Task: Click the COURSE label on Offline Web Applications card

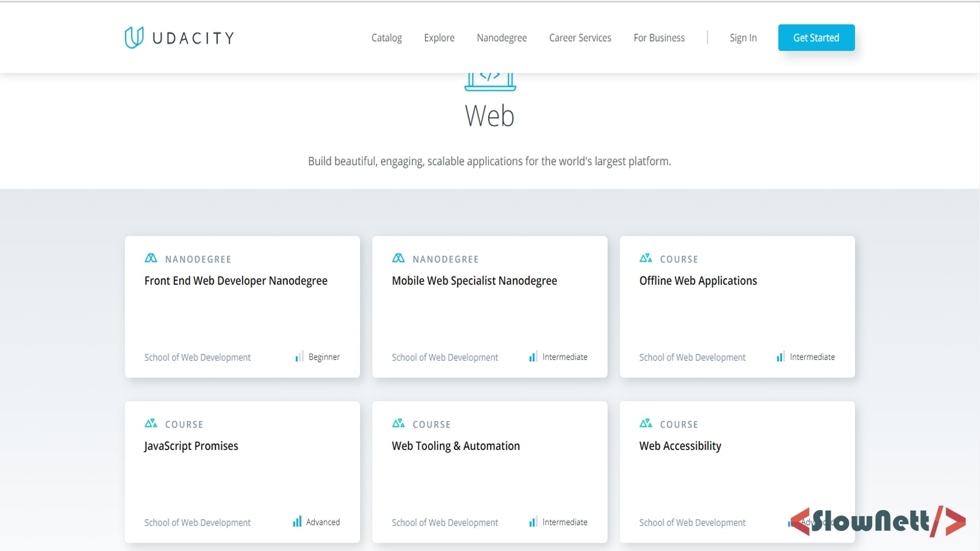Action: click(679, 259)
